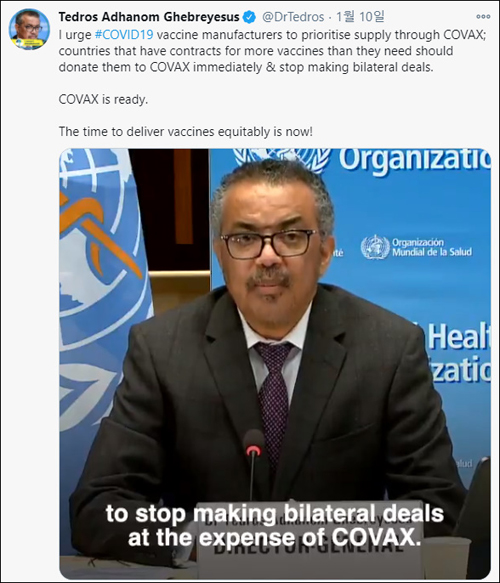Image resolution: width=500 pixels, height=583 pixels.
Task: Click the large 'Healt' text on the backdrop
Action: (459, 336)
